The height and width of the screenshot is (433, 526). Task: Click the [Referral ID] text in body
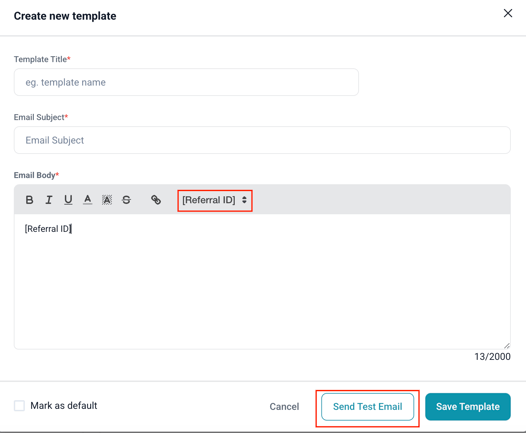48,229
